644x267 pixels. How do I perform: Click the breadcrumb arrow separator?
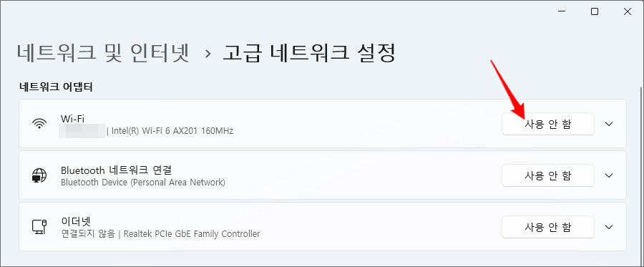tap(208, 54)
